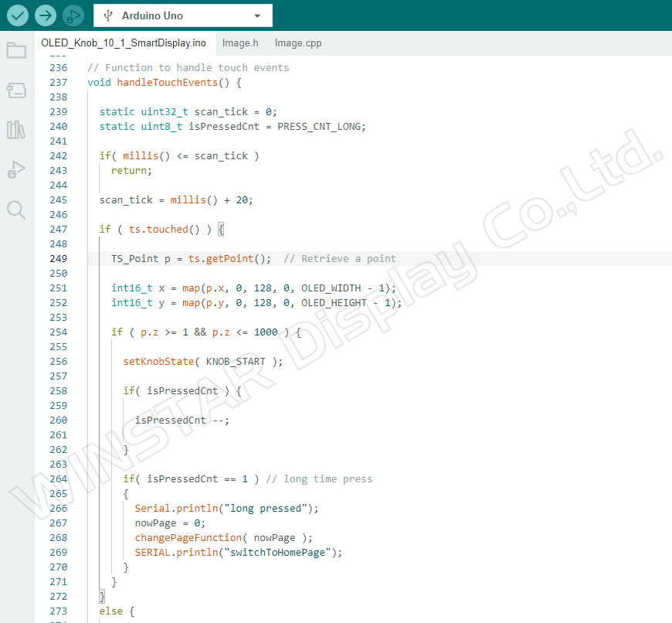Click 'if( millis() <= scan_tick )' line
The width and height of the screenshot is (672, 623).
[179, 156]
